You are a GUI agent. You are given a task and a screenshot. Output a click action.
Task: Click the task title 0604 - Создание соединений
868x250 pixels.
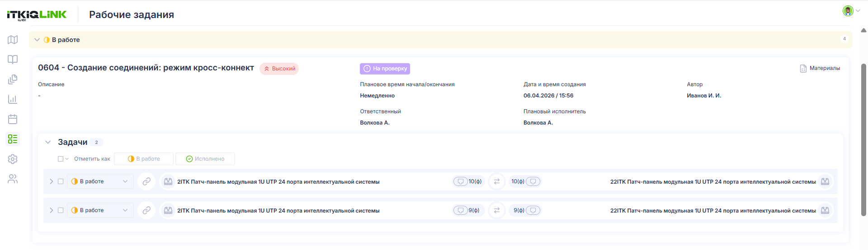coord(146,68)
